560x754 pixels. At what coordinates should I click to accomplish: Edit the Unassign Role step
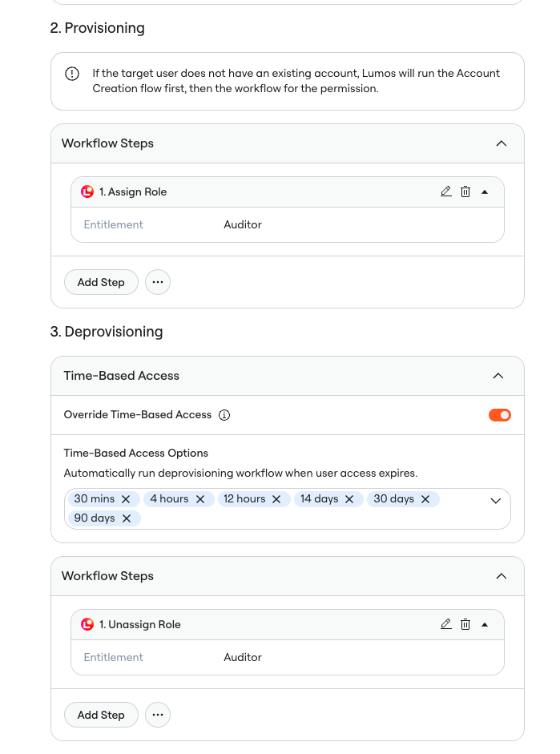point(446,624)
